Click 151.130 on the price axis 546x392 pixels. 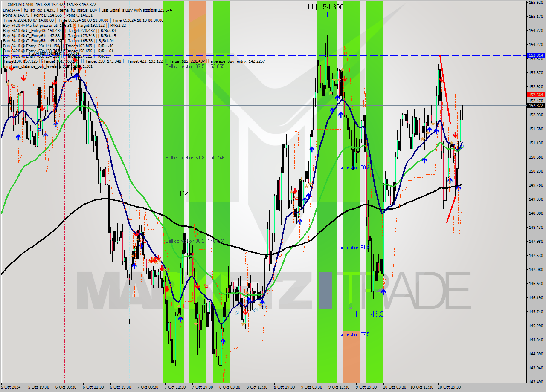(x=536, y=143)
